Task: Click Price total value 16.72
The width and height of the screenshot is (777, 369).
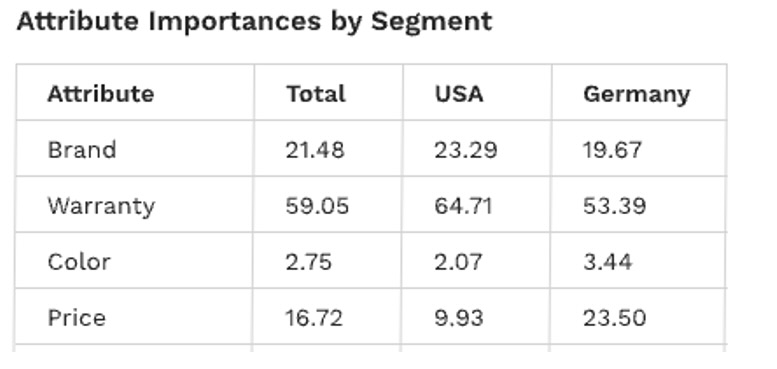Action: [314, 317]
